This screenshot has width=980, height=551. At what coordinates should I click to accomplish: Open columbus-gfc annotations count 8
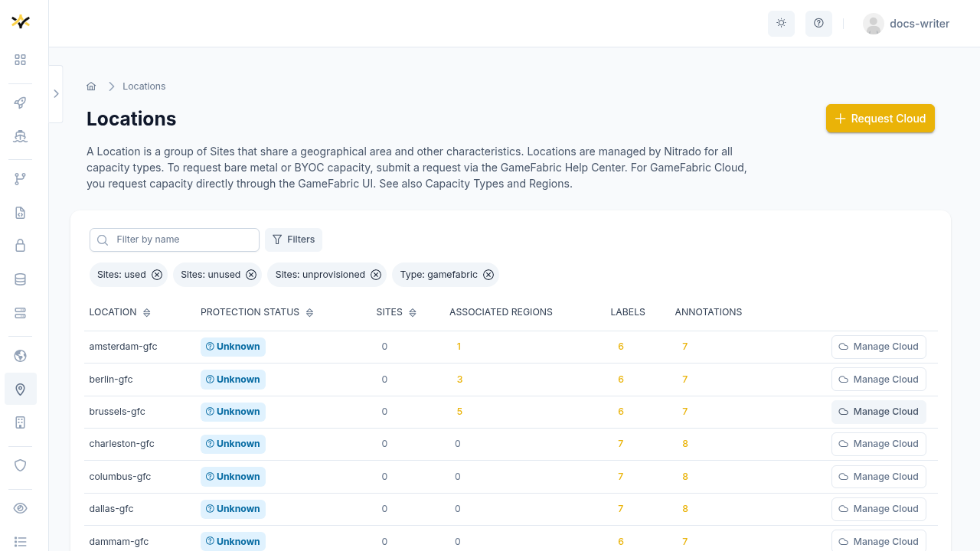point(685,477)
